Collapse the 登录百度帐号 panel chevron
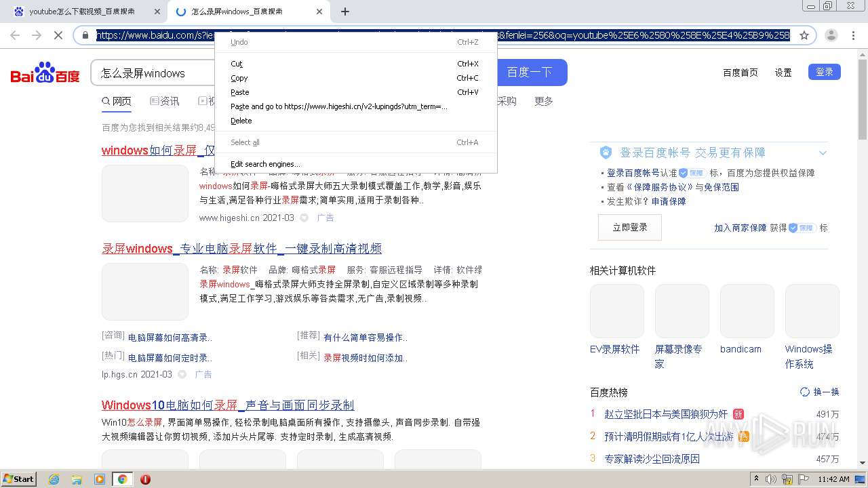The image size is (868, 488). click(x=823, y=152)
